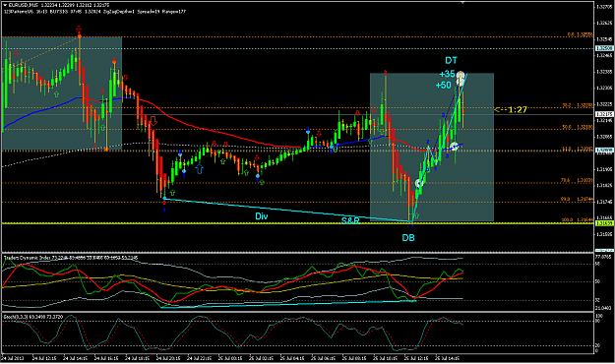Select the 'DT' text label on chart
Screen dimensions: 615x364
point(451,60)
